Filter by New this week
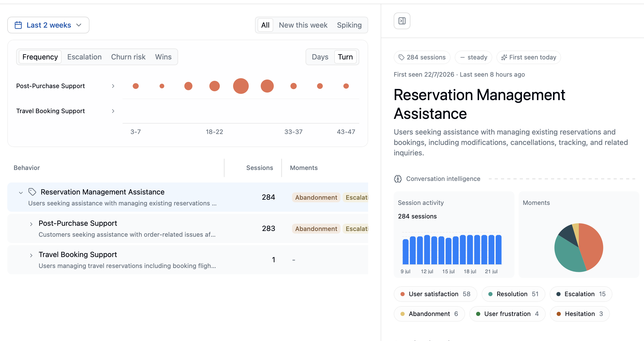This screenshot has height=341, width=644. pyautogui.click(x=303, y=25)
